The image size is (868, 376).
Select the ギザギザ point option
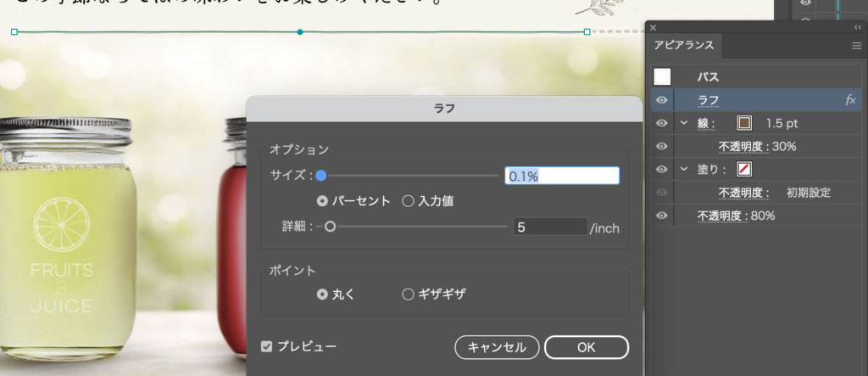tap(408, 294)
